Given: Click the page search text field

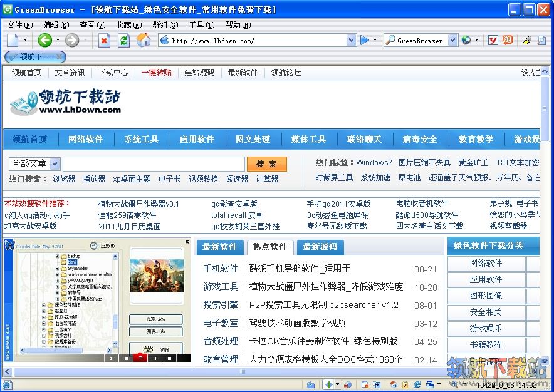Looking at the screenshot, I should [x=154, y=164].
